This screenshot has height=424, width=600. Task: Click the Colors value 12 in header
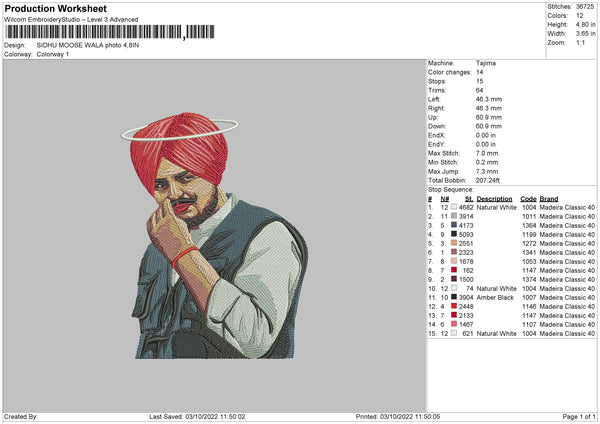[580, 16]
